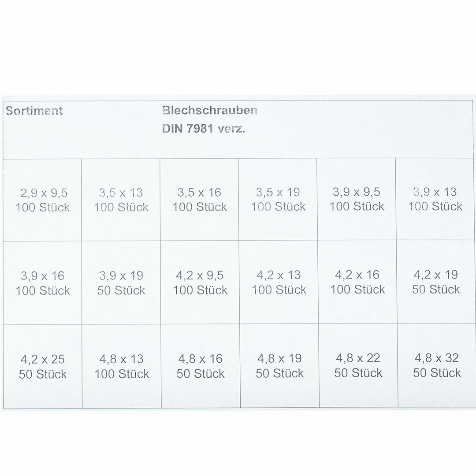Choose the 3,5 x 16 cell
476x476 pixels.
(x=199, y=200)
